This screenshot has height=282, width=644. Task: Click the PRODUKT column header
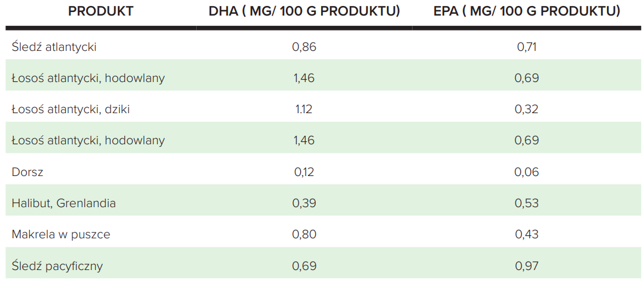point(100,11)
